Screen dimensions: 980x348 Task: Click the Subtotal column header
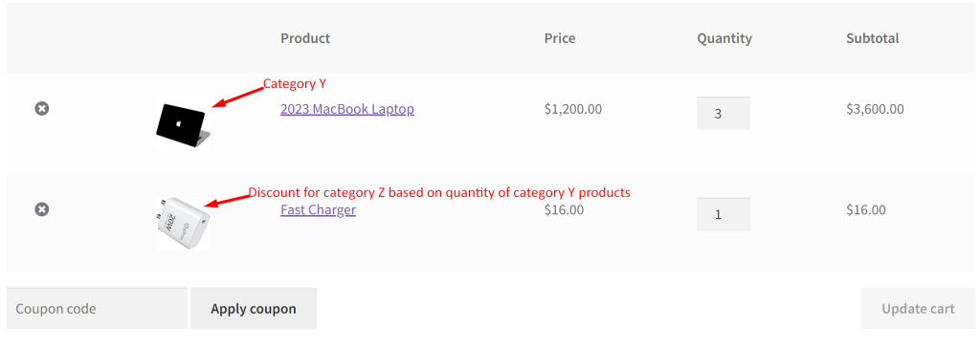[x=873, y=38]
